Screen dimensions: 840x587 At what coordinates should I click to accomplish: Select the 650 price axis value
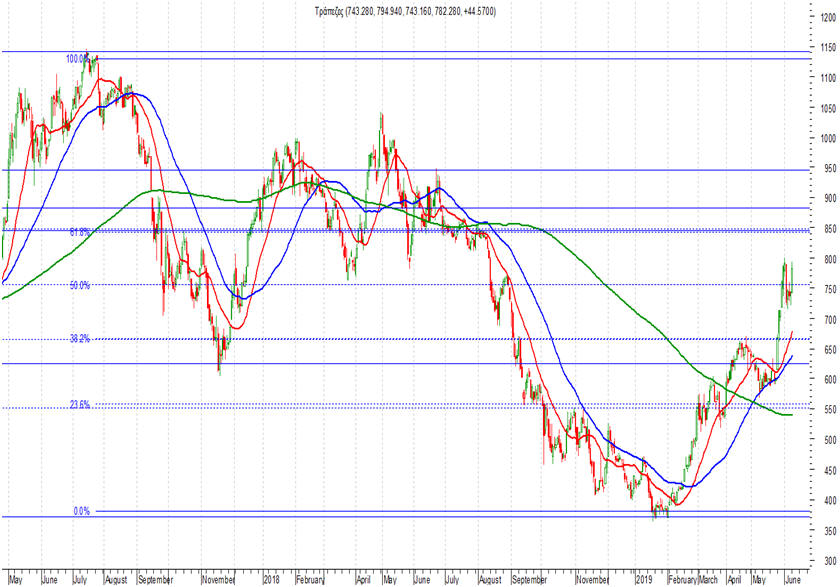pyautogui.click(x=830, y=350)
